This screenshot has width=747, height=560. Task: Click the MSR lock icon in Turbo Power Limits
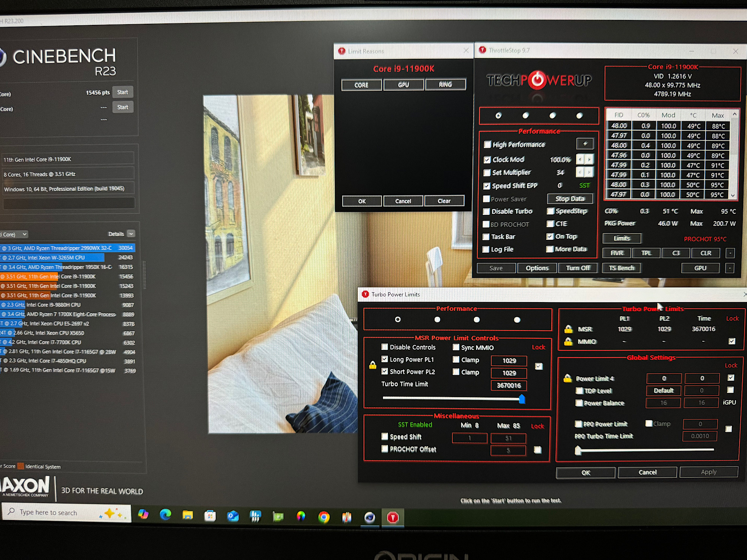tap(568, 329)
